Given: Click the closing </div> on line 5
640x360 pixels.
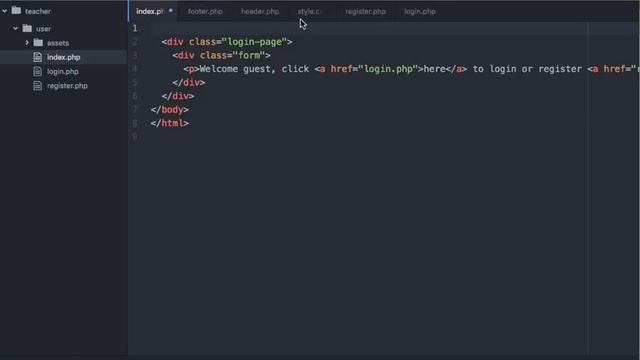Looking at the screenshot, I should (x=189, y=82).
